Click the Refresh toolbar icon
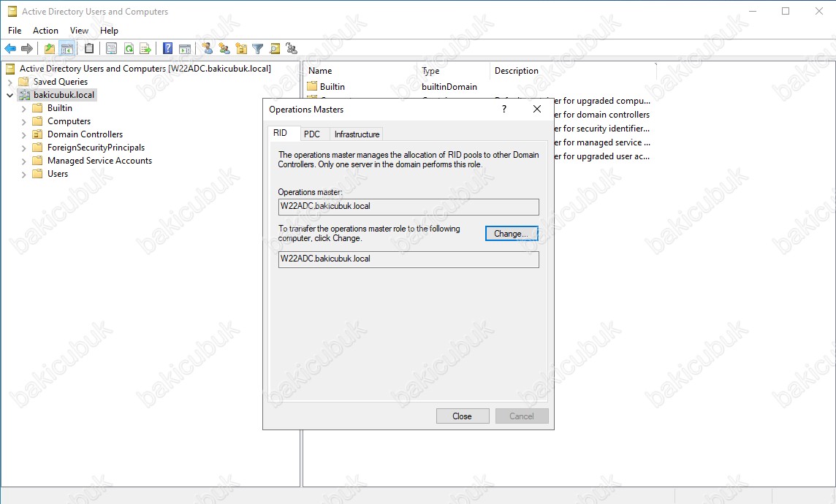Image resolution: width=836 pixels, height=504 pixels. tap(129, 49)
